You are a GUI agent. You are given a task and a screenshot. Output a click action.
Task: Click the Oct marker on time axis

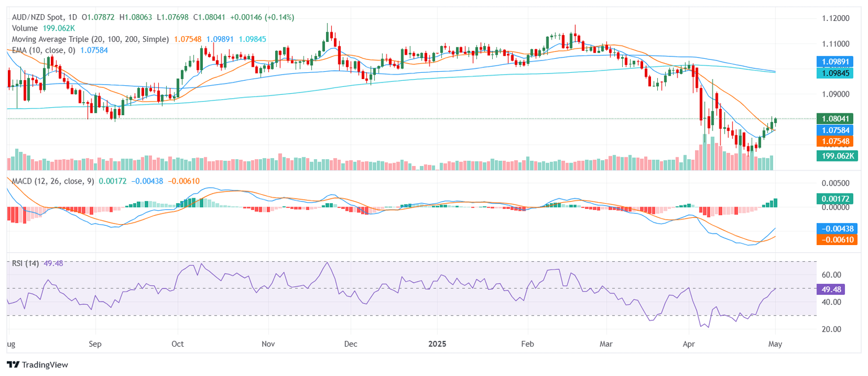click(177, 343)
